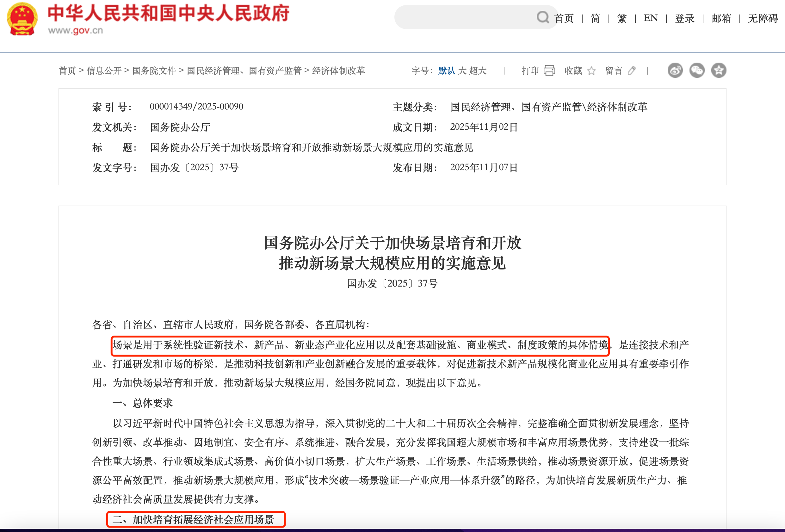The image size is (785, 532).
Task: Set font size to 默认
Action: pos(447,71)
